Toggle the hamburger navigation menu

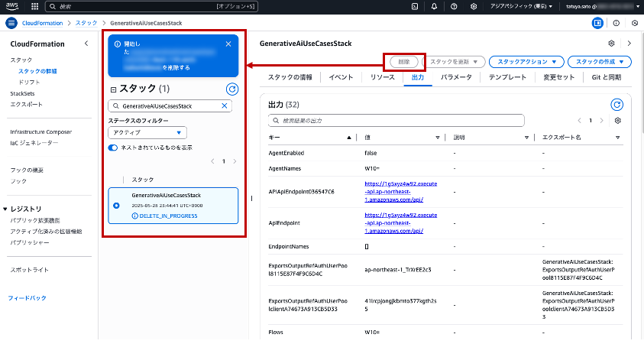point(11,23)
